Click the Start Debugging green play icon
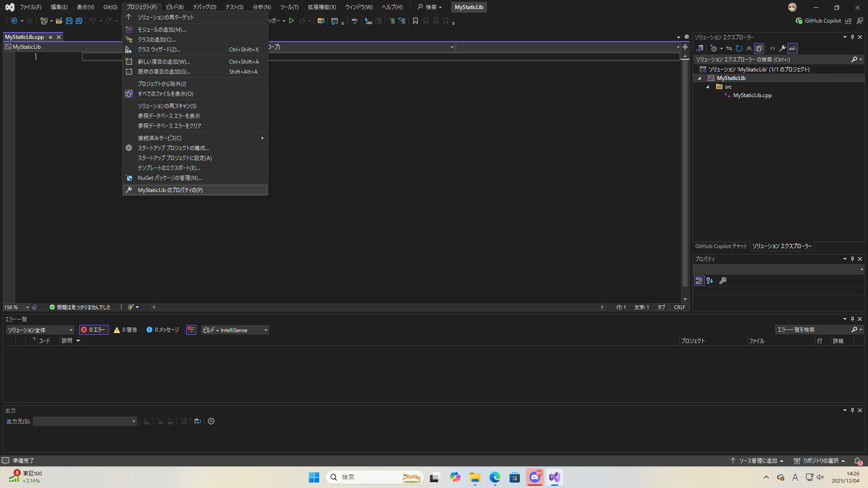868x488 pixels. coord(292,21)
